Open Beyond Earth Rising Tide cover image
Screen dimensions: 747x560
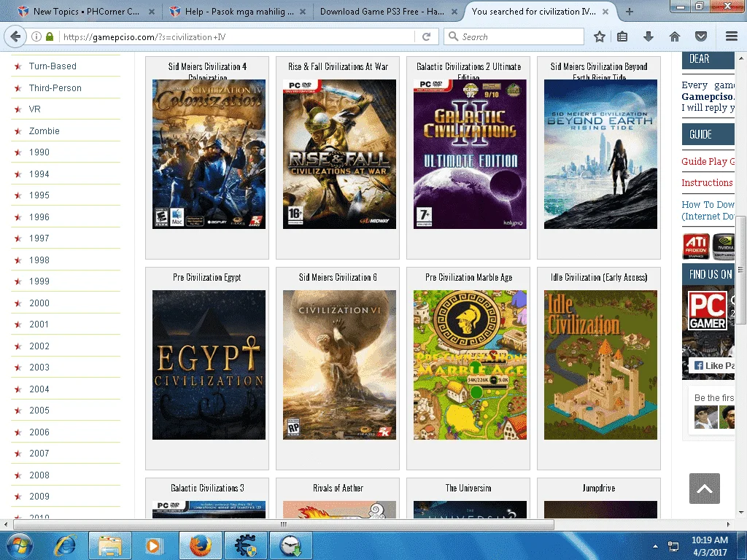(600, 155)
